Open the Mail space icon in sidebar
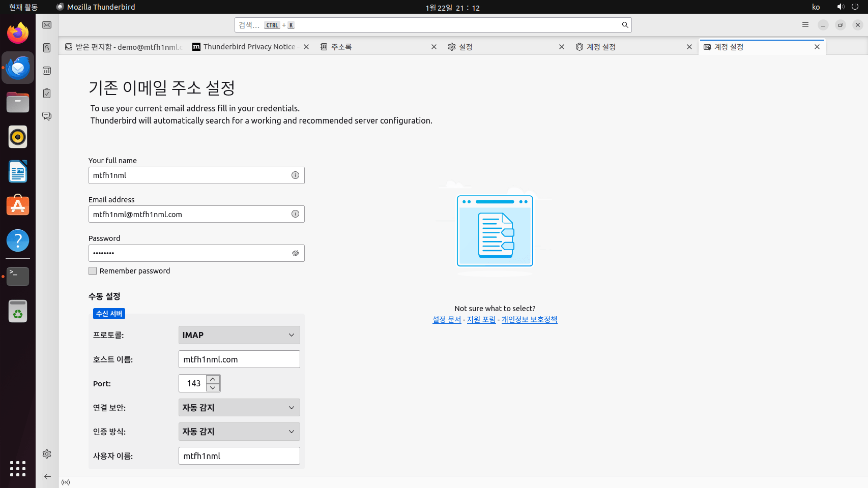Screen dimensions: 868x488 (x=47, y=25)
